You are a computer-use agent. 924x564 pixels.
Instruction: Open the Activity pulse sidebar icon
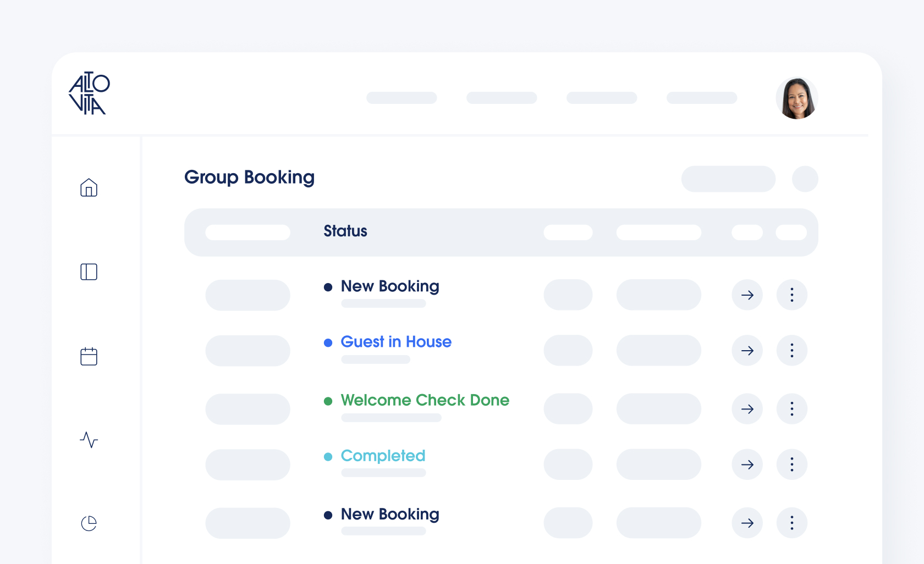click(x=89, y=440)
